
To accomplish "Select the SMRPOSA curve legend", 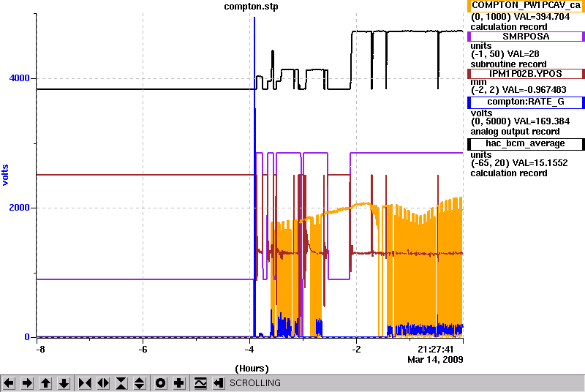I will coord(526,37).
